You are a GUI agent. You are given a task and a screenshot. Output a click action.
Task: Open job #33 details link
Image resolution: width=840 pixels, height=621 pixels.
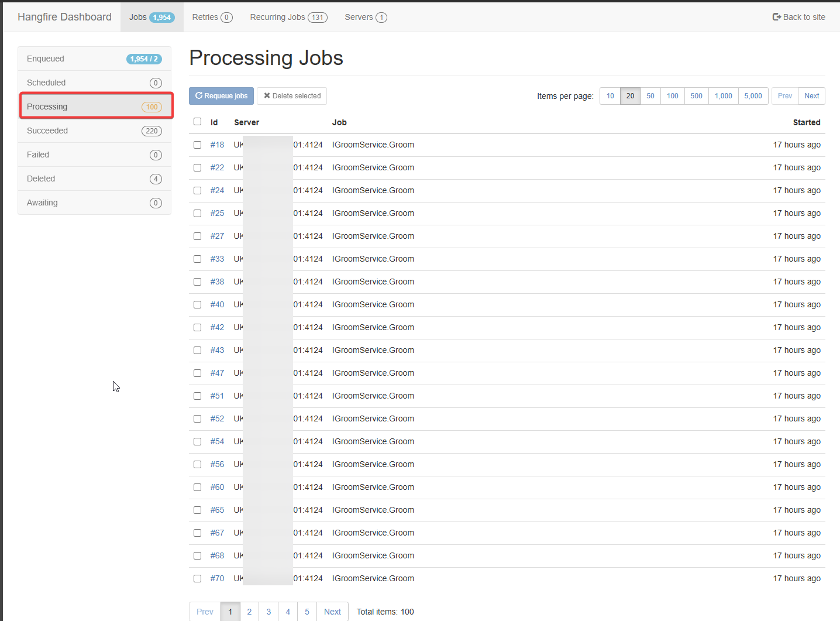coord(217,259)
